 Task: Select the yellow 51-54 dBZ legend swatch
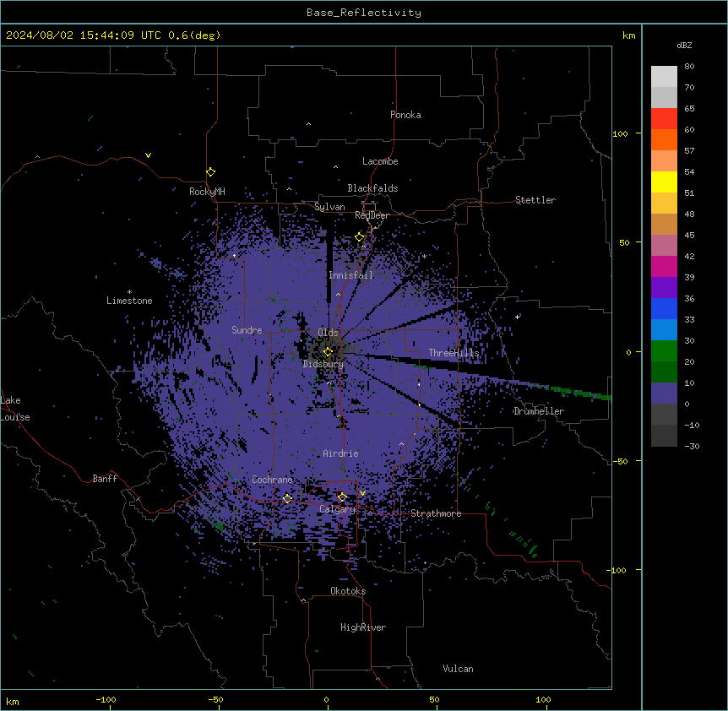(664, 182)
